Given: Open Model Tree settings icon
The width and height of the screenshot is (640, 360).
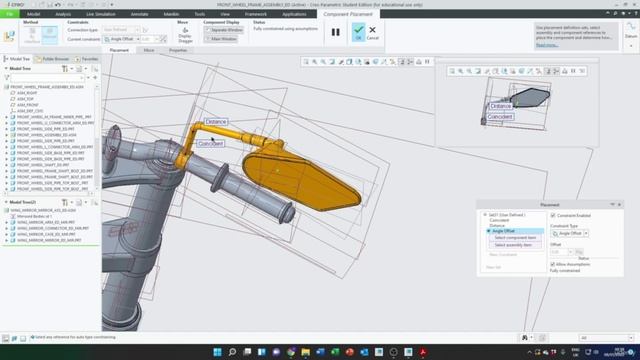Looking at the screenshot, I should tap(65, 69).
